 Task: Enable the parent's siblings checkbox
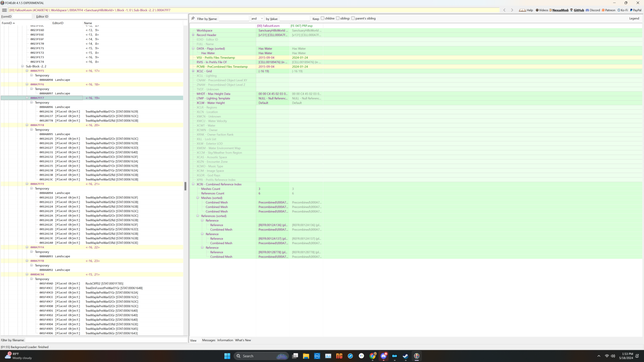pyautogui.click(x=353, y=18)
